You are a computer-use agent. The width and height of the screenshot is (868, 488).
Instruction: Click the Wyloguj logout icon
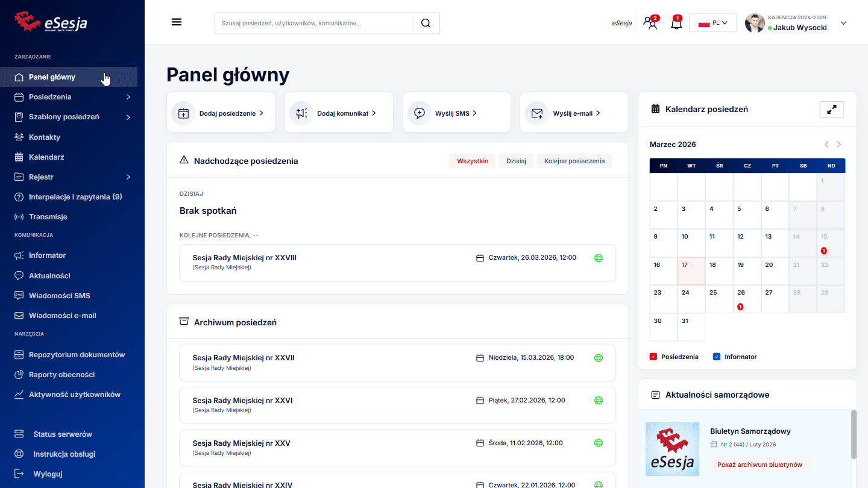[x=19, y=474]
